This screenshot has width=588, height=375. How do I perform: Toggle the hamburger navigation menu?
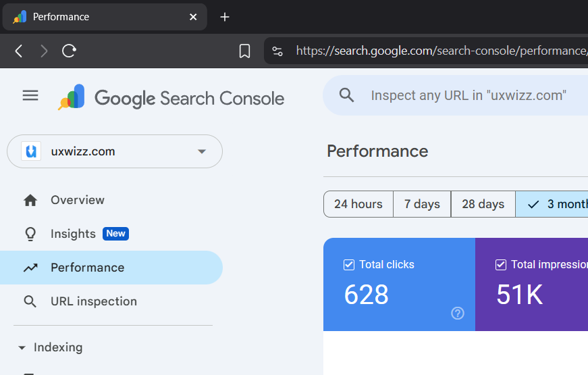(30, 95)
